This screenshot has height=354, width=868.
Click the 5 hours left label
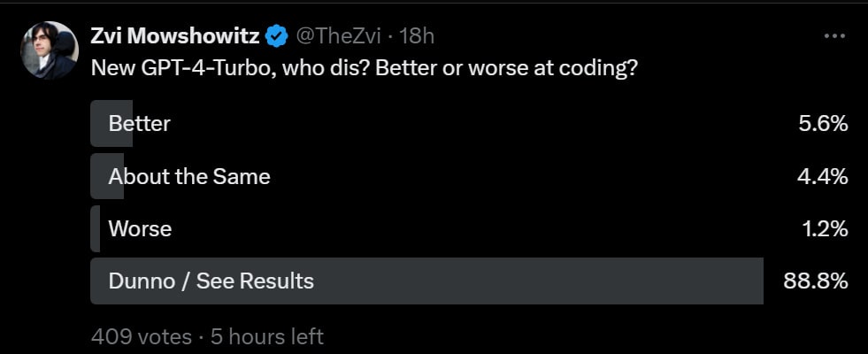(x=267, y=336)
